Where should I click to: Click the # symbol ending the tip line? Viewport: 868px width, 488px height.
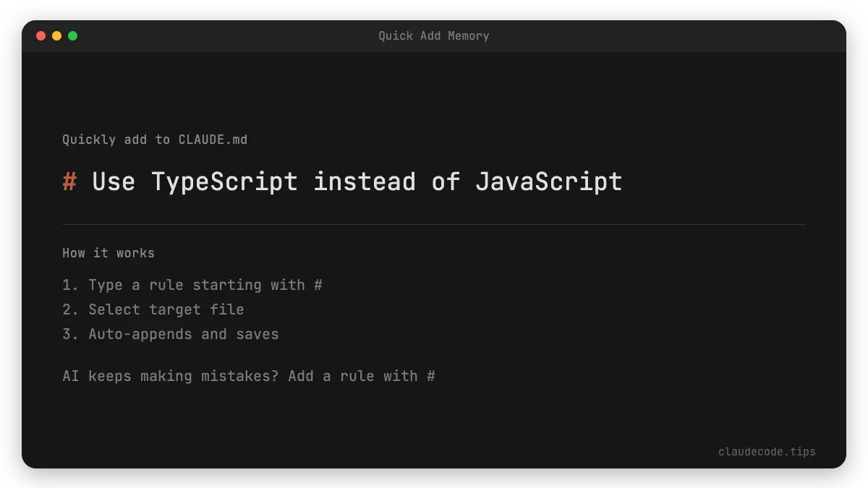(x=431, y=376)
